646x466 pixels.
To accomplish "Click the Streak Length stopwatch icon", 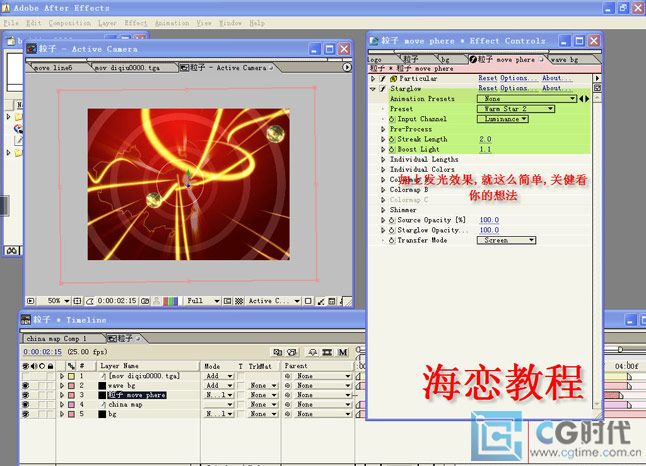I will tap(392, 139).
